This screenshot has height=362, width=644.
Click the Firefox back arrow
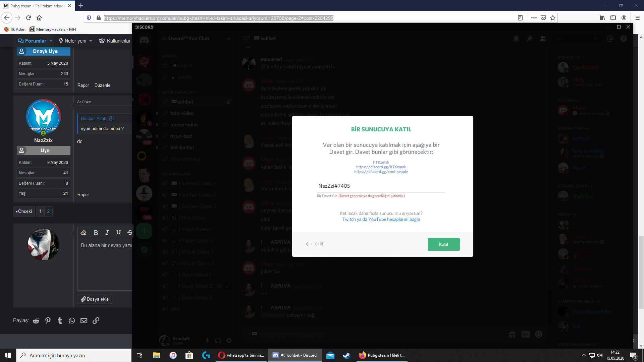7,18
